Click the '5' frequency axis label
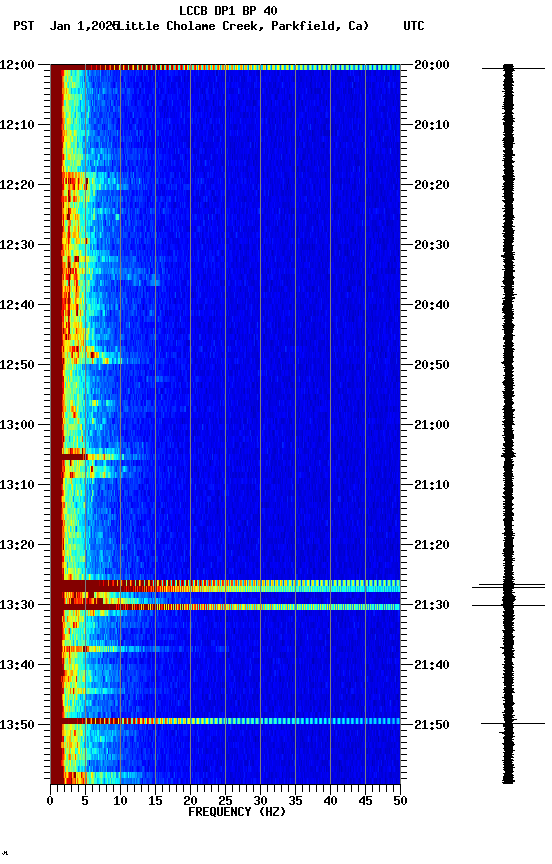552x864 pixels. pyautogui.click(x=85, y=801)
